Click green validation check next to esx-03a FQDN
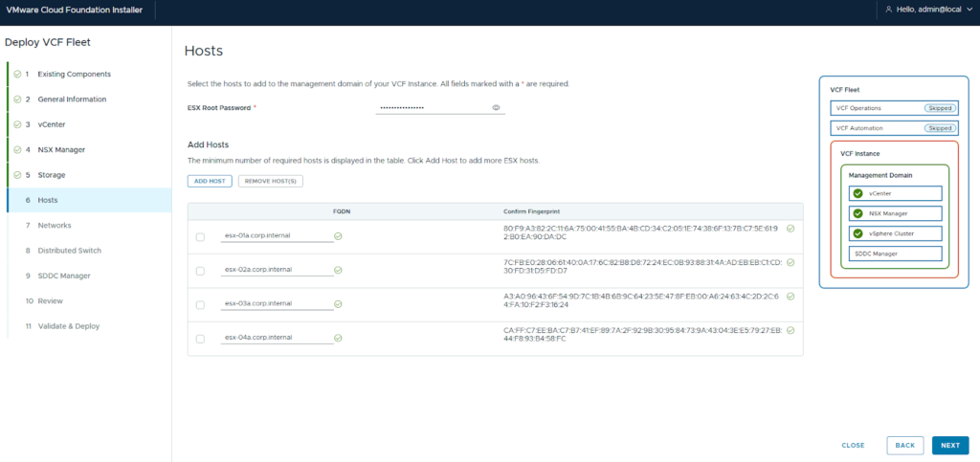 tap(339, 304)
